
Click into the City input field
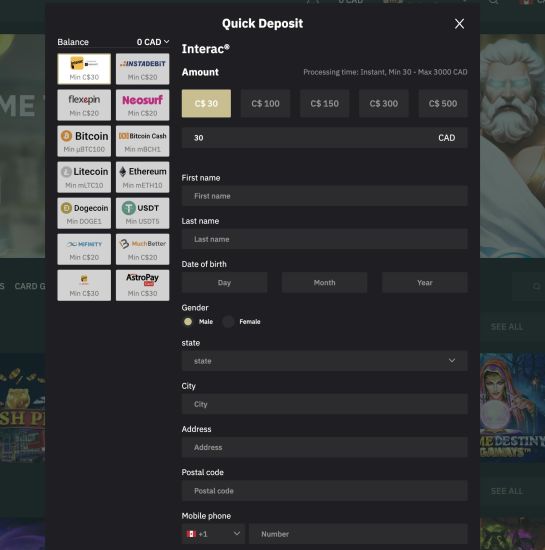coord(324,404)
